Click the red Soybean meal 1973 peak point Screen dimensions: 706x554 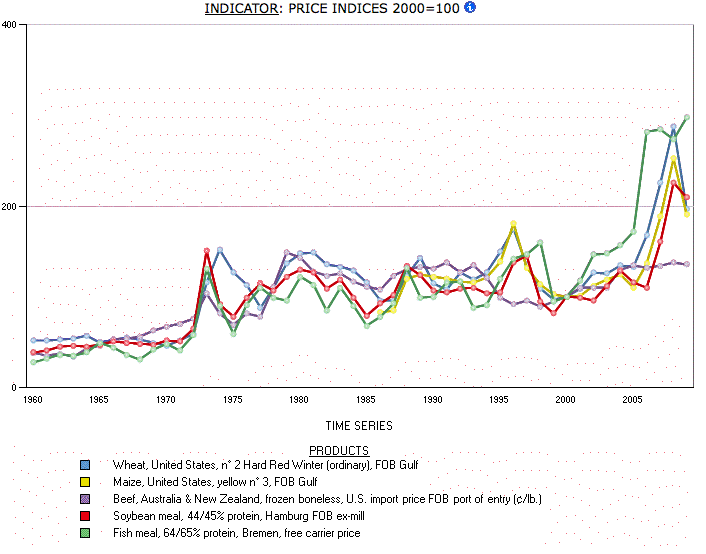pos(206,251)
